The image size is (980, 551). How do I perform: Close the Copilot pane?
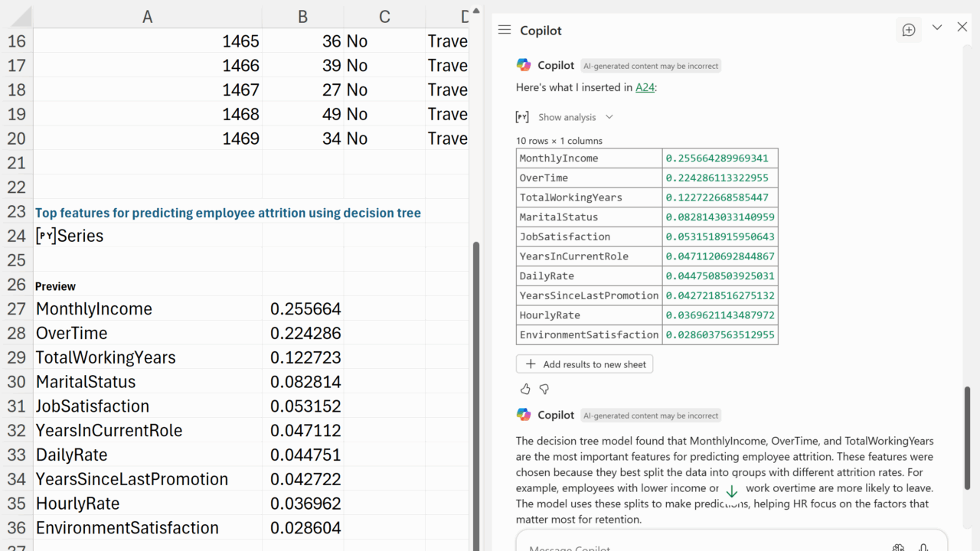coord(962,28)
